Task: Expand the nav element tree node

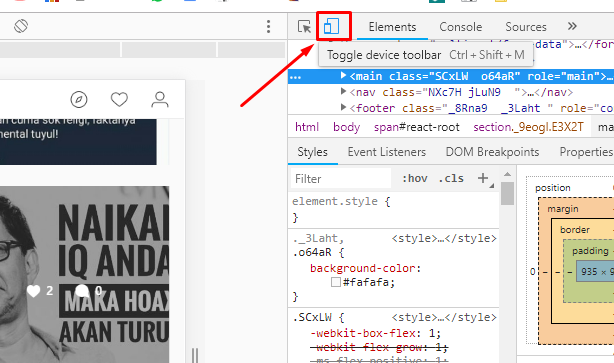Action: (x=343, y=91)
